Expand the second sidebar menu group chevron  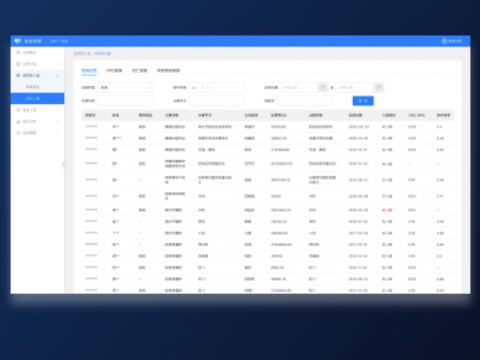pos(58,64)
